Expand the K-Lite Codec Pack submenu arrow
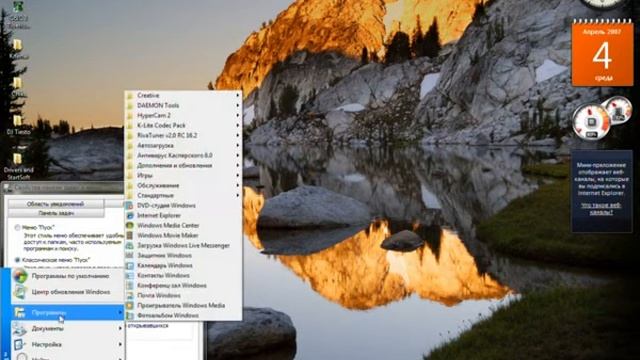This screenshot has height=360, width=640. point(238,125)
